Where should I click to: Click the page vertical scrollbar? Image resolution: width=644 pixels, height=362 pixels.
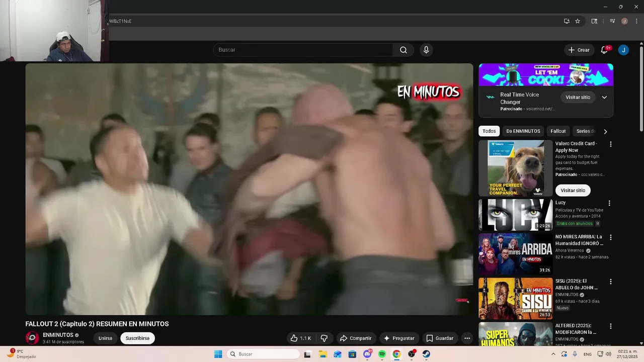coord(641,89)
